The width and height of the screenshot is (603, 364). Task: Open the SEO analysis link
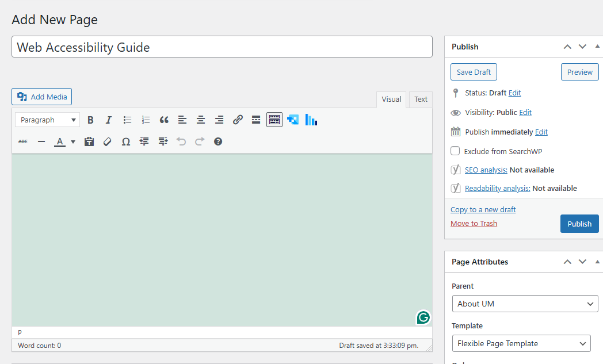[486, 170]
